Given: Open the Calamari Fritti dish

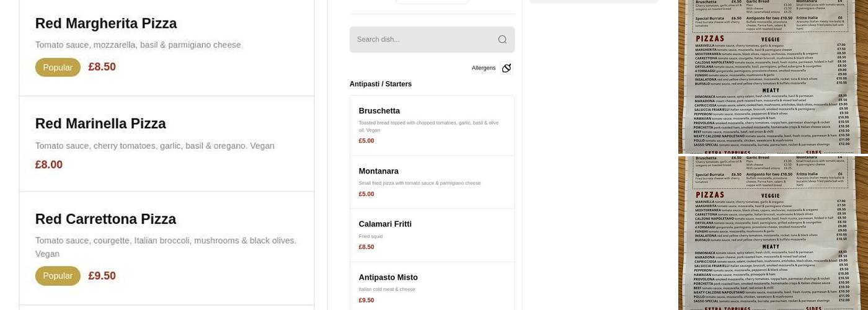Looking at the screenshot, I should click(385, 224).
